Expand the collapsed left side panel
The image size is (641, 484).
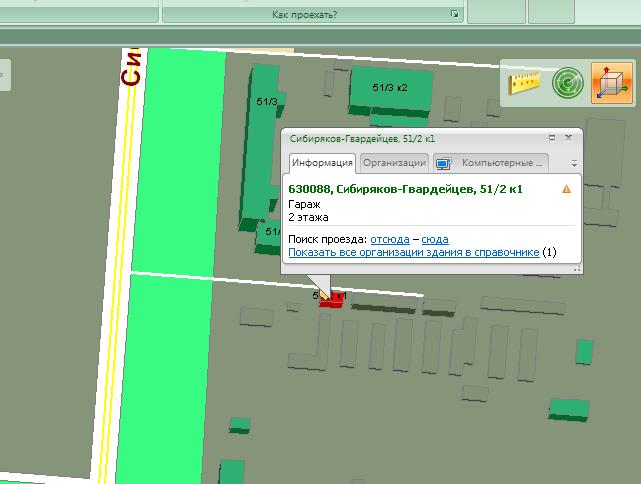pos(4,75)
